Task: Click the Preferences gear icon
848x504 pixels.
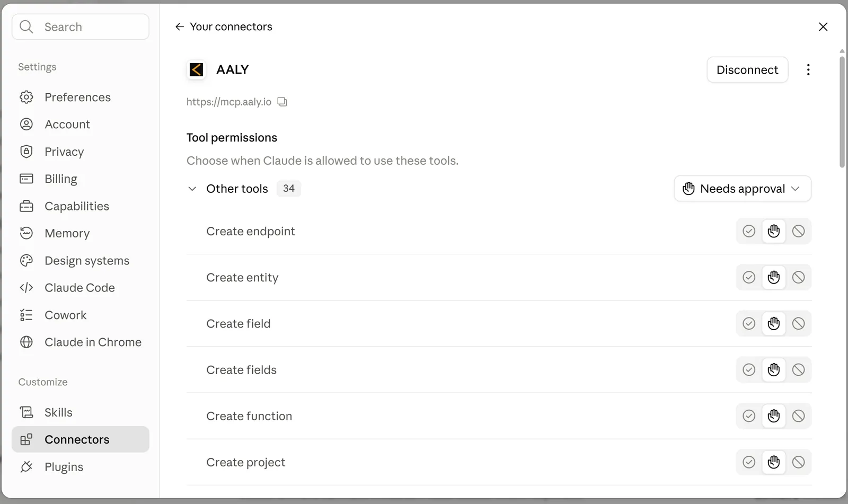Action: pyautogui.click(x=26, y=97)
